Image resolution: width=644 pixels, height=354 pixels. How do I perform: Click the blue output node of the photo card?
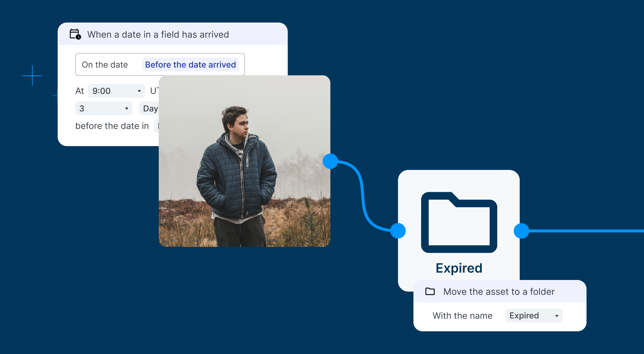pyautogui.click(x=329, y=162)
